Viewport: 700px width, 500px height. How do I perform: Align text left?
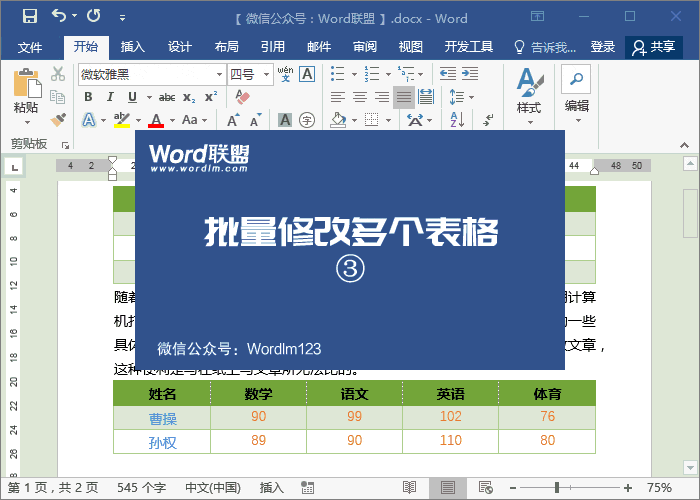click(338, 97)
